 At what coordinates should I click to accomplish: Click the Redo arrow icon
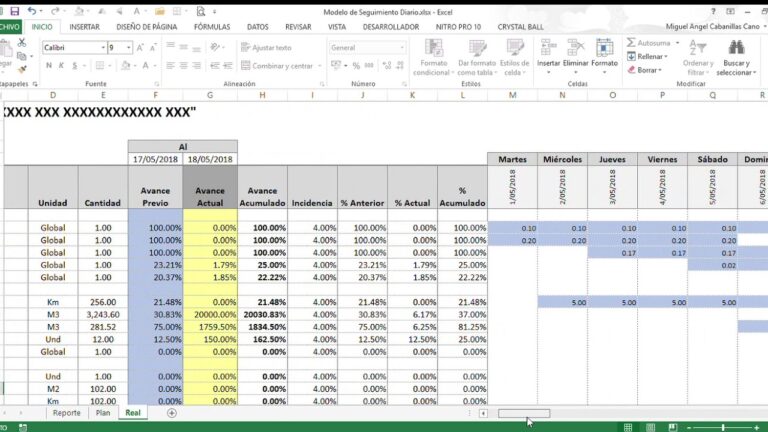(x=55, y=11)
